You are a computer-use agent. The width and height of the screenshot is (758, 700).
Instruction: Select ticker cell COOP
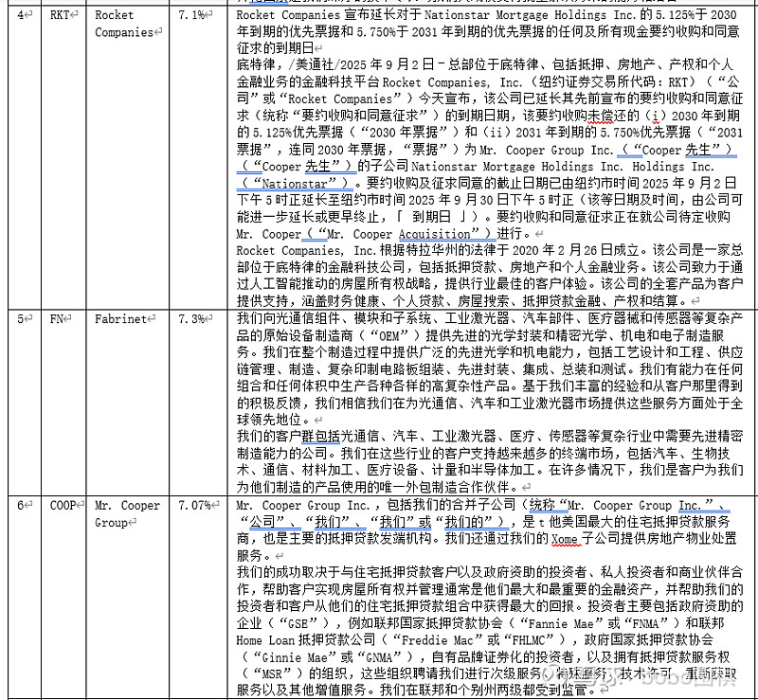click(x=63, y=597)
